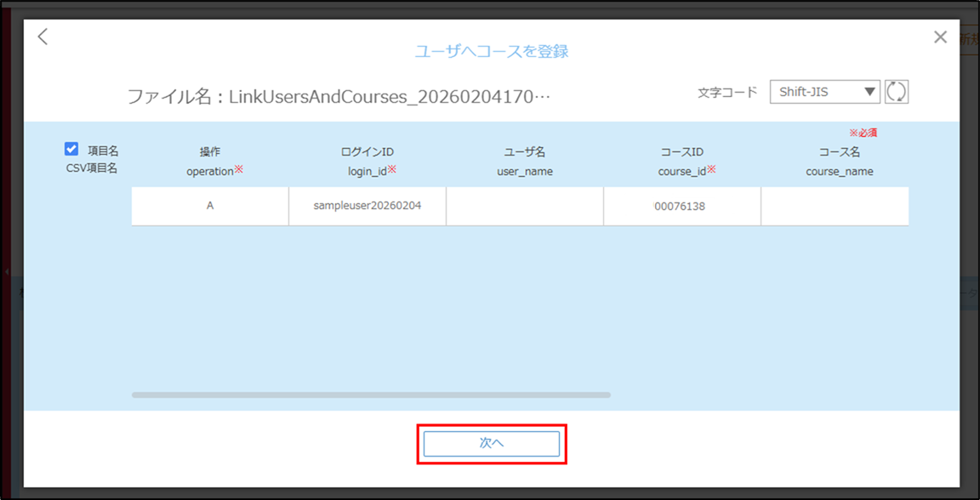Select the sampleuser20260204 login ID cell

(x=367, y=206)
